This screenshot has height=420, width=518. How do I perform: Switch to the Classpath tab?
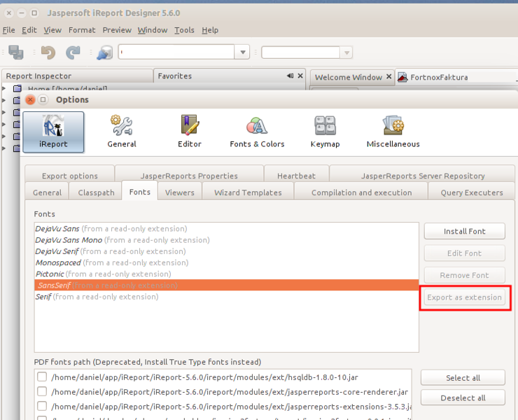(x=95, y=192)
